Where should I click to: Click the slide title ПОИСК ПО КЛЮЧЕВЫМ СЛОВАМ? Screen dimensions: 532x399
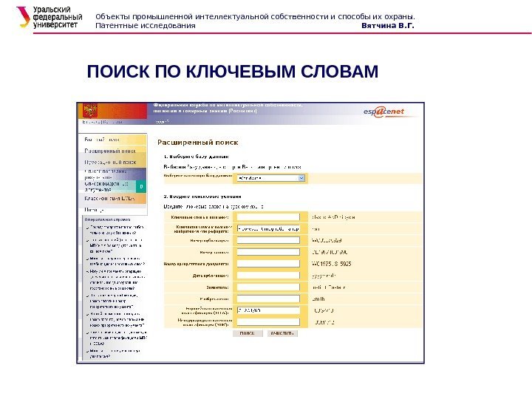(233, 72)
